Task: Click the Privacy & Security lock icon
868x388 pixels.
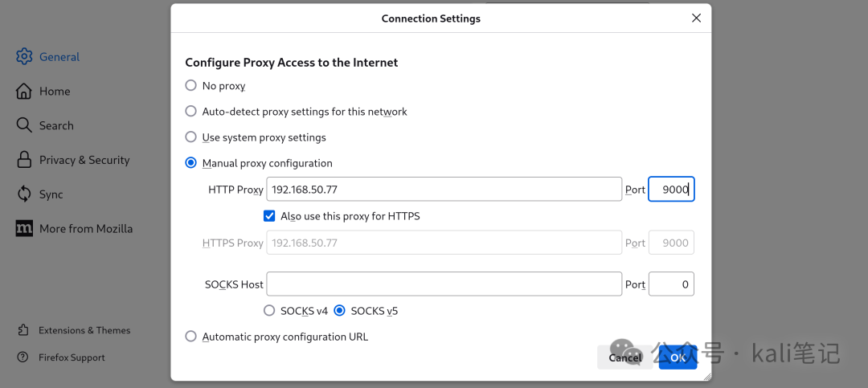Action: [x=24, y=160]
